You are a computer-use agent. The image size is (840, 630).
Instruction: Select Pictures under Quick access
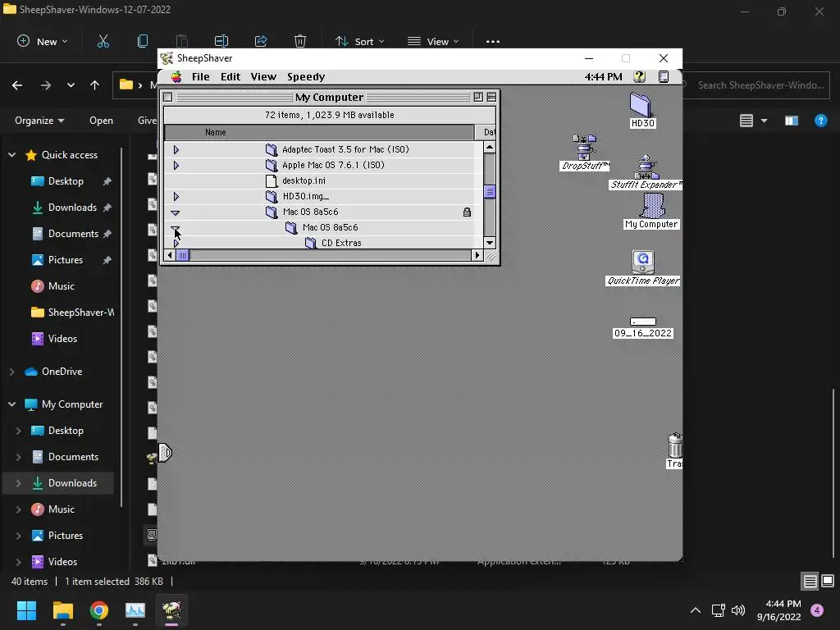[x=66, y=260]
